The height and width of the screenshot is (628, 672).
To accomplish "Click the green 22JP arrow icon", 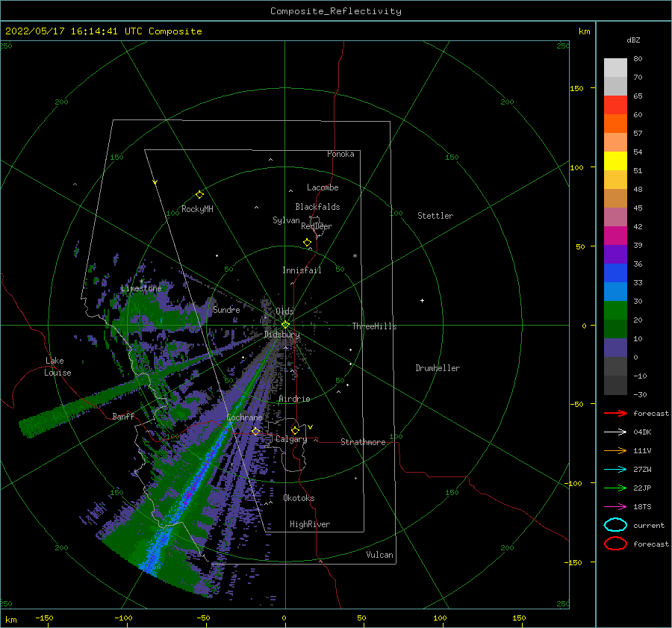I will 615,488.
